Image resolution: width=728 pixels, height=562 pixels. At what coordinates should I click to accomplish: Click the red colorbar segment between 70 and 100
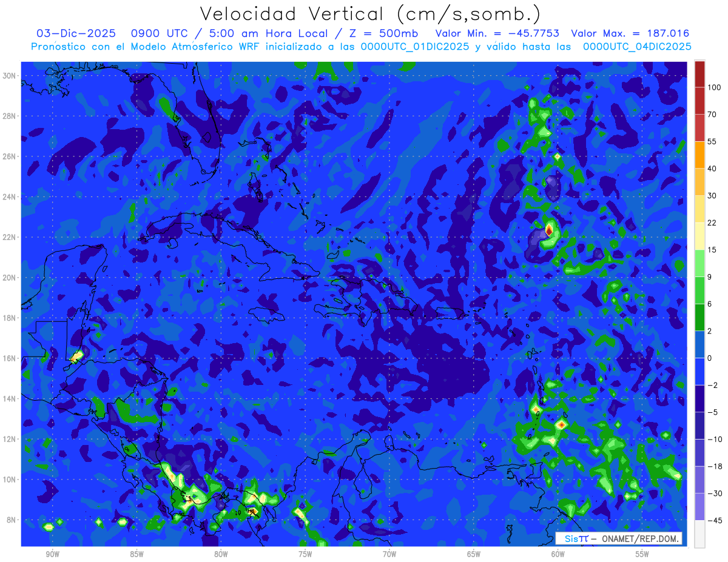coord(699,101)
